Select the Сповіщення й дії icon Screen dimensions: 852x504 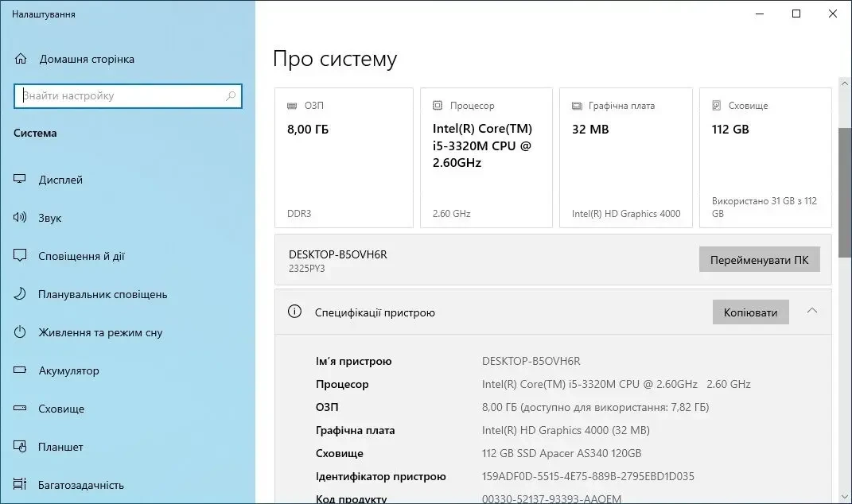(20, 255)
